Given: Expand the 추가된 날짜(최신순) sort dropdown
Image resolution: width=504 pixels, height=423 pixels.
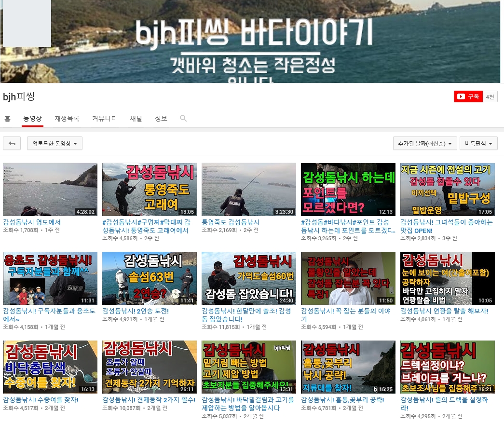Looking at the screenshot, I should tap(424, 143).
